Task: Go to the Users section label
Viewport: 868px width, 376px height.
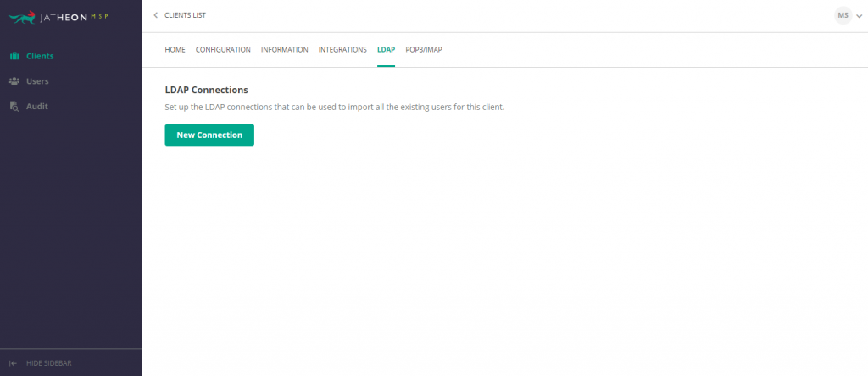Action: pyautogui.click(x=37, y=80)
